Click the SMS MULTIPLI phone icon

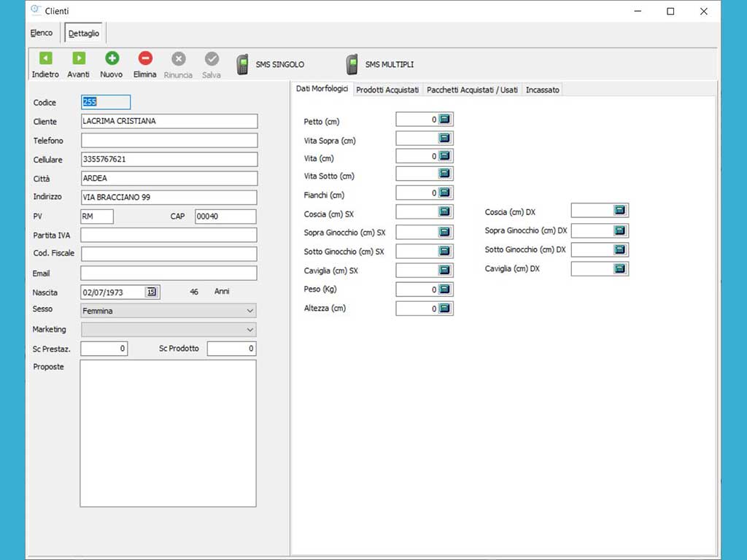(x=352, y=65)
